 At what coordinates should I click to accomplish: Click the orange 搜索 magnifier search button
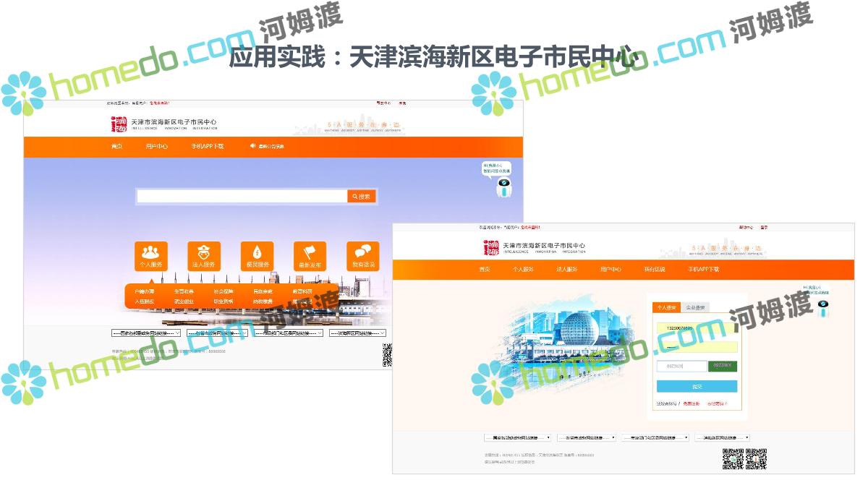point(361,196)
